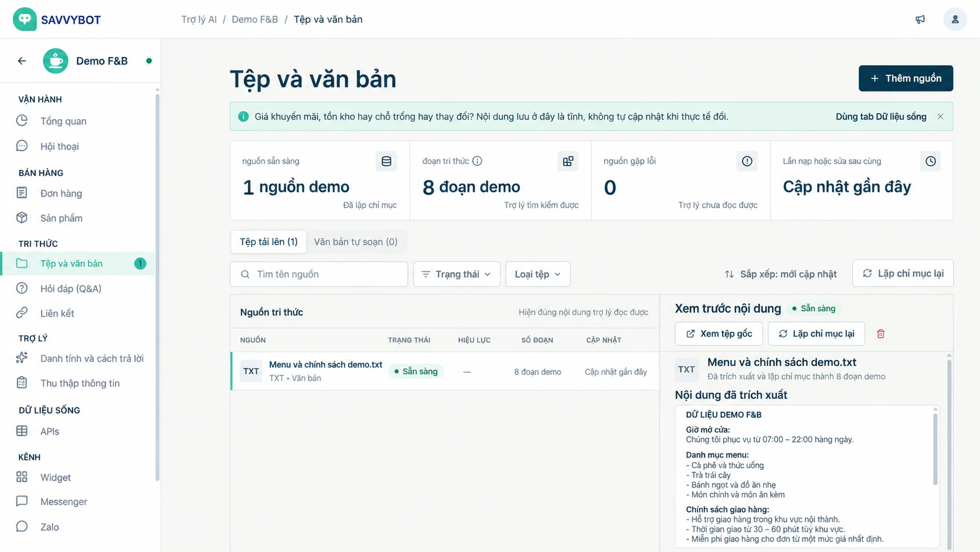
Task: Click the Demo F&B breadcrumb
Action: coord(255,19)
